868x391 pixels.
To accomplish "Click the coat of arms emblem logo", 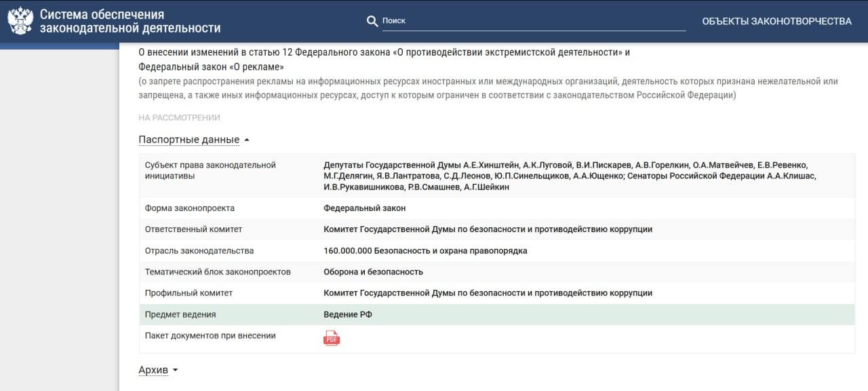I will (x=20, y=21).
